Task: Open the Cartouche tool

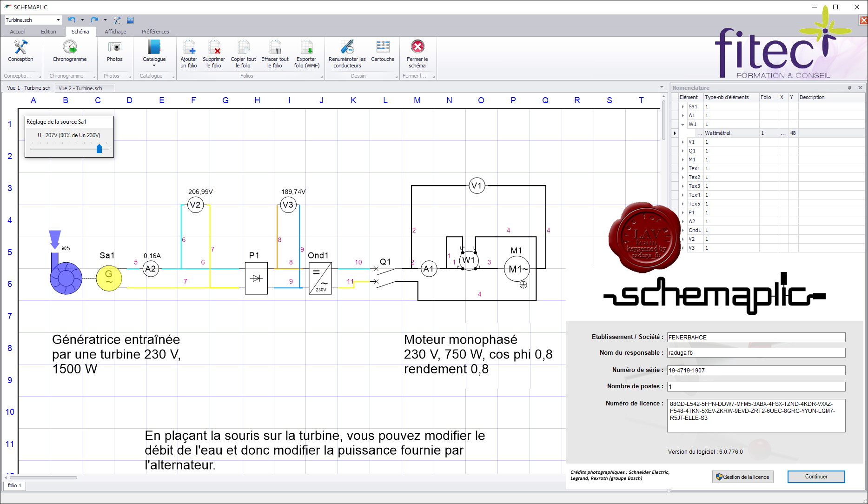Action: coord(383,51)
